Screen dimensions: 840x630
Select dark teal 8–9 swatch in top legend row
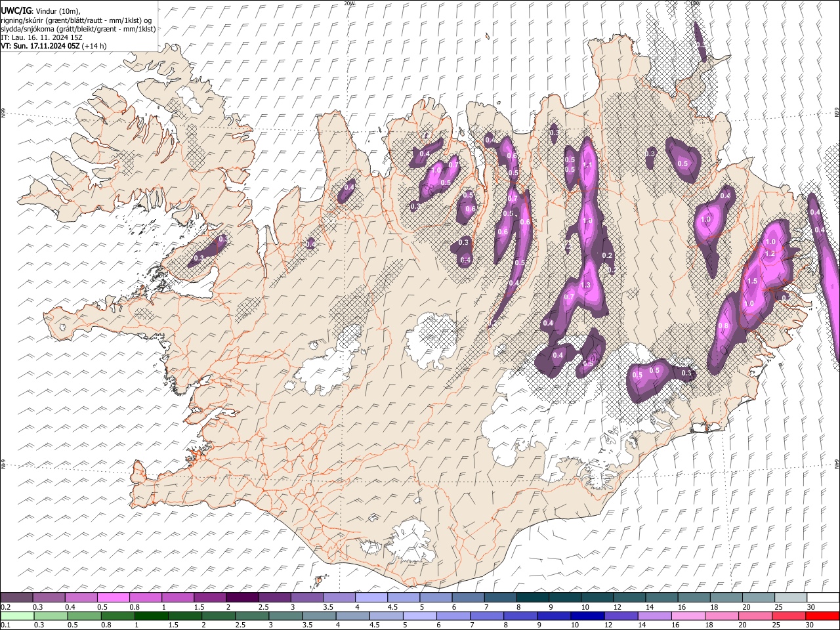(532, 597)
